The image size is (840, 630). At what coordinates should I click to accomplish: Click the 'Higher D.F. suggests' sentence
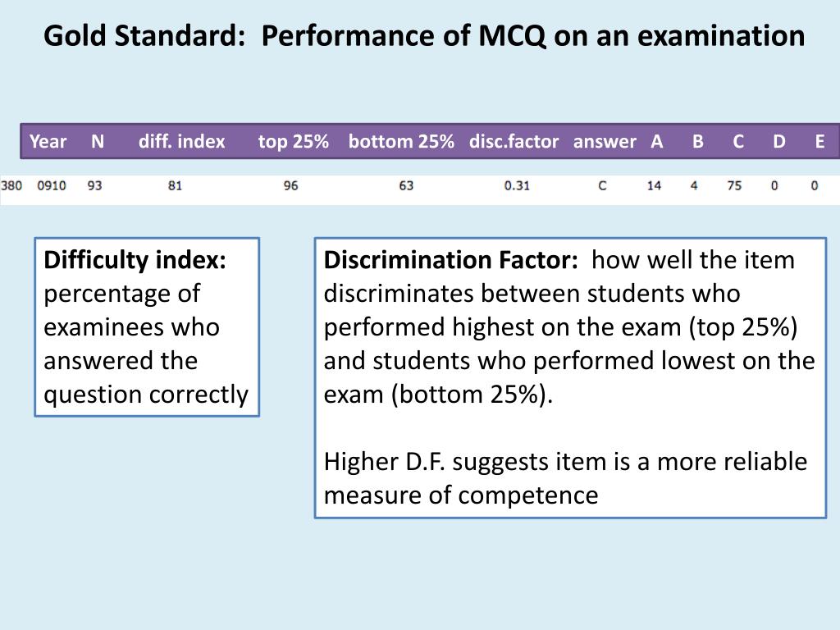[x=565, y=478]
